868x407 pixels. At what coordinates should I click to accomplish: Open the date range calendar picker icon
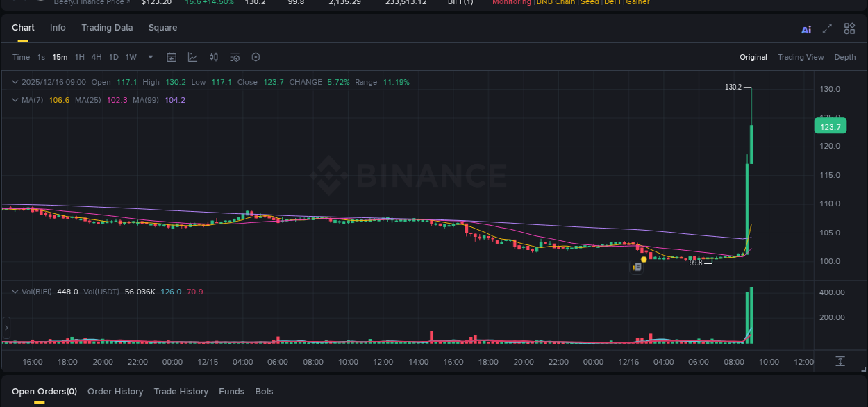(x=172, y=57)
